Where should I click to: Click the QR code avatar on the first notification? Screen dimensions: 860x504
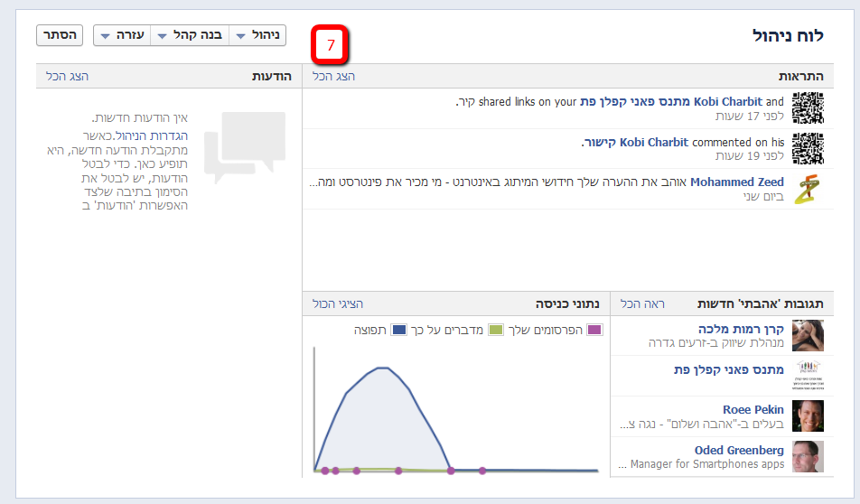[x=808, y=108]
